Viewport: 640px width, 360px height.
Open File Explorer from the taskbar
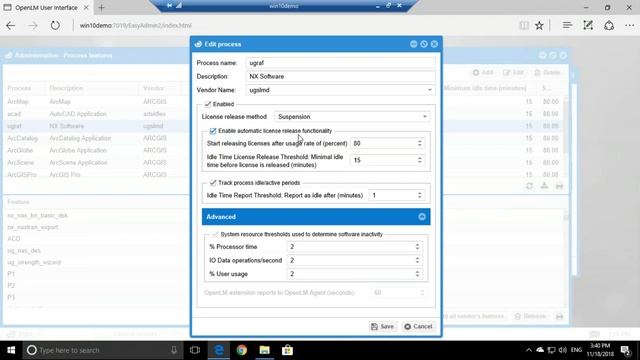pos(264,350)
